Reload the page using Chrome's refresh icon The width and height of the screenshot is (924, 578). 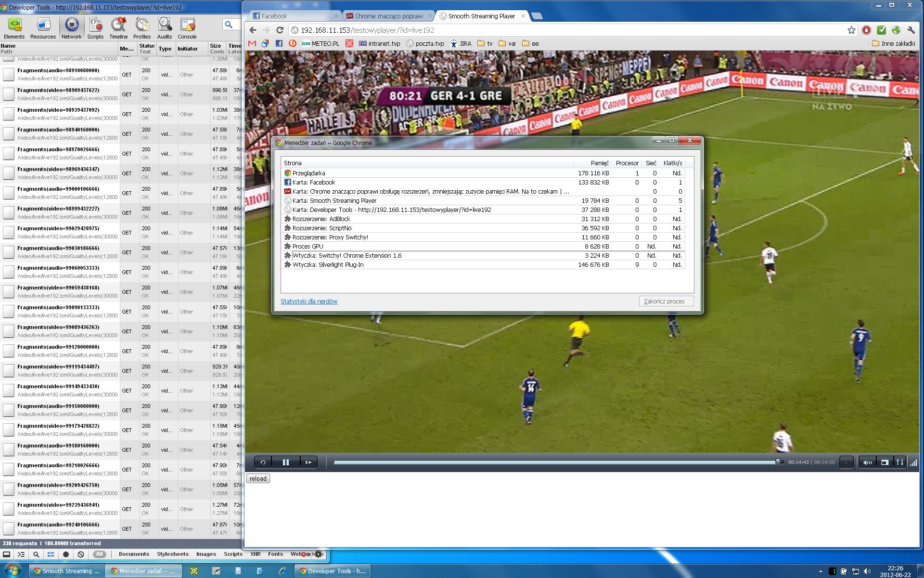tap(280, 30)
